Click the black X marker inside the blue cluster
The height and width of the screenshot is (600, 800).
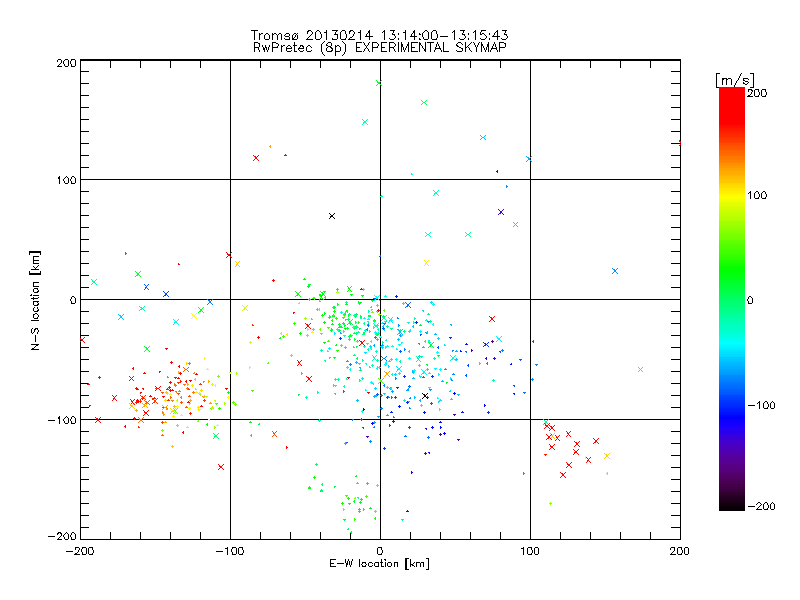pos(425,396)
